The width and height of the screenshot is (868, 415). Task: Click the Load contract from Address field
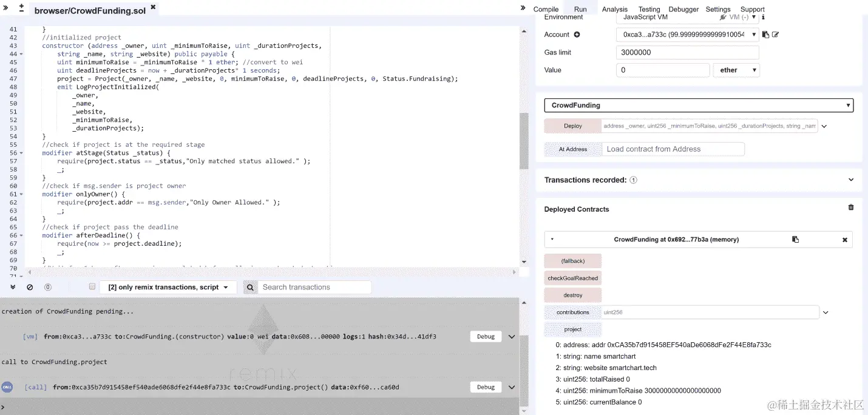(x=673, y=149)
